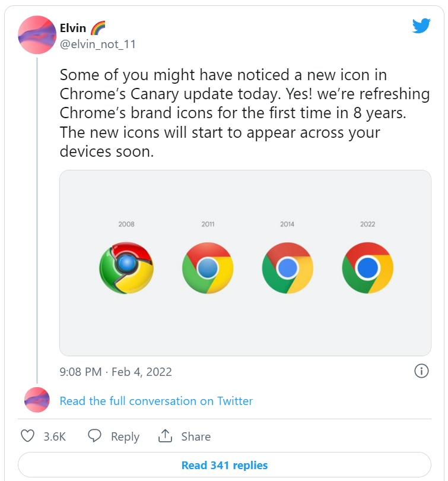
Task: Click the 9:08 PM Feb 4 timestamp
Action: point(116,372)
